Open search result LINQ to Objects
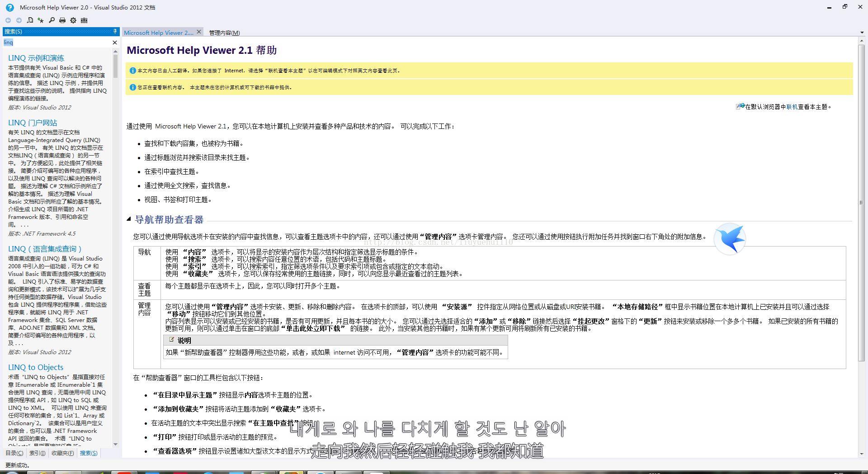Screen dimensions: 868x474 point(36,367)
